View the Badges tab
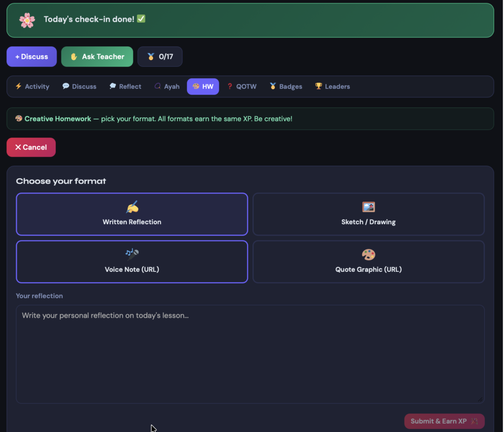Screen dimensions: 504x432 click(286, 87)
